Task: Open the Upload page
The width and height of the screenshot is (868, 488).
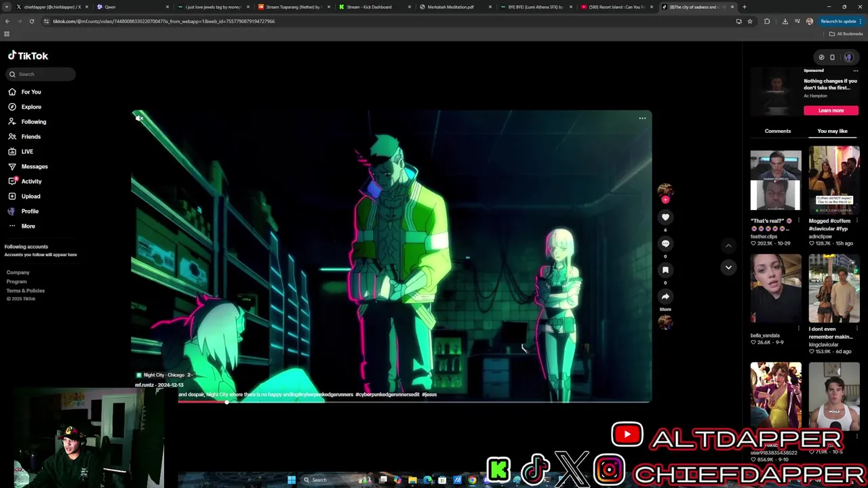Action: point(31,196)
